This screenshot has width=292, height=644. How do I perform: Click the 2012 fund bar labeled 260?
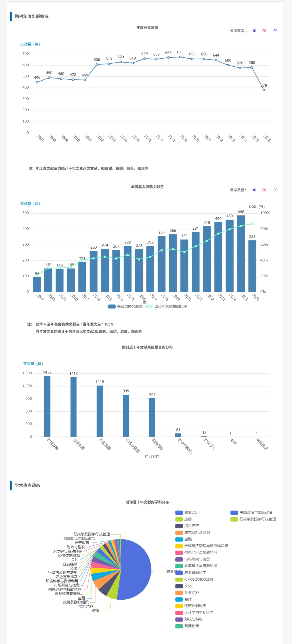tap(94, 271)
